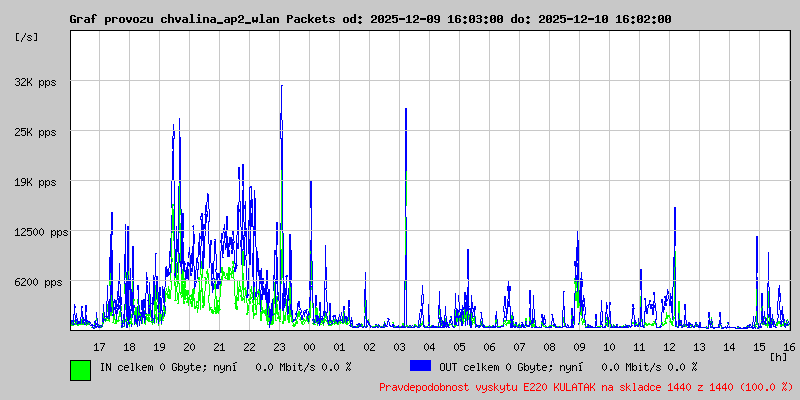
Task: Click the hour label '16' on time axis
Action: (x=788, y=347)
